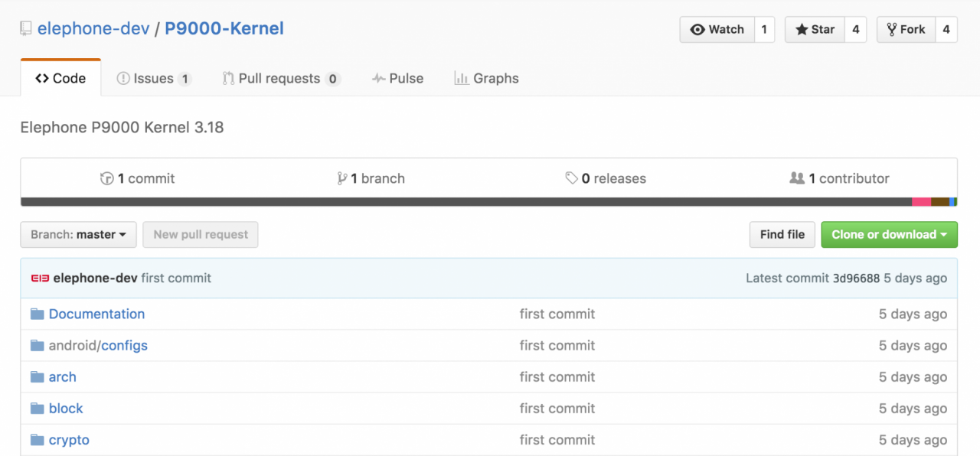Click the block row's '5 days ago' timestamp
Viewport: 980px width, 456px height.
[x=913, y=409]
